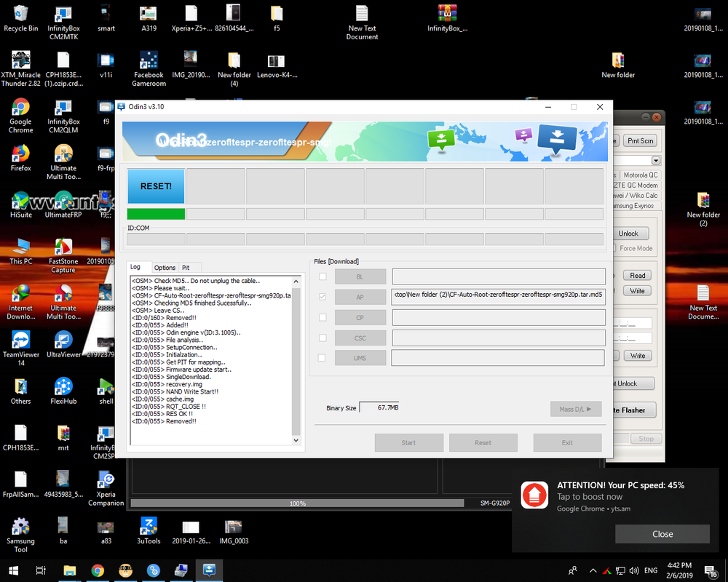728x582 pixels.
Task: Click Windows Start button
Action: point(13,570)
